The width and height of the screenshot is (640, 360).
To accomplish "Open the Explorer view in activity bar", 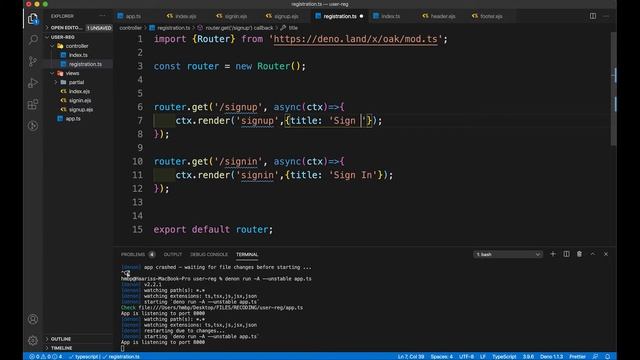I will click(33, 19).
